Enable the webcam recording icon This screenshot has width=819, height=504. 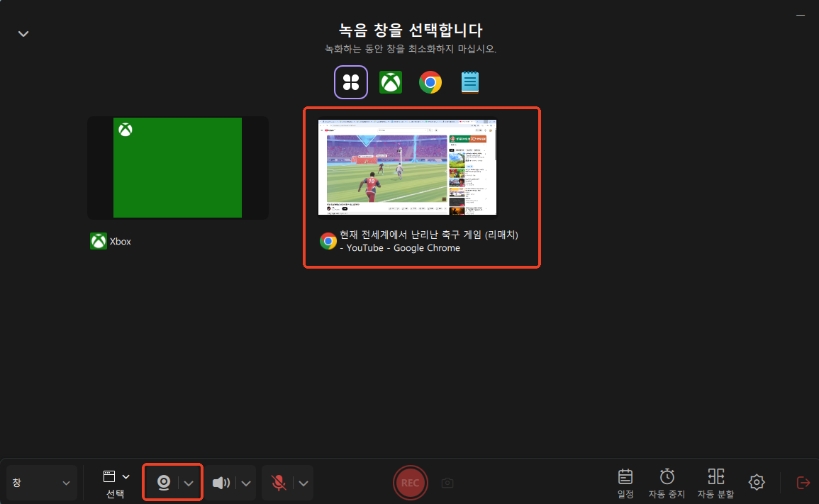click(164, 482)
